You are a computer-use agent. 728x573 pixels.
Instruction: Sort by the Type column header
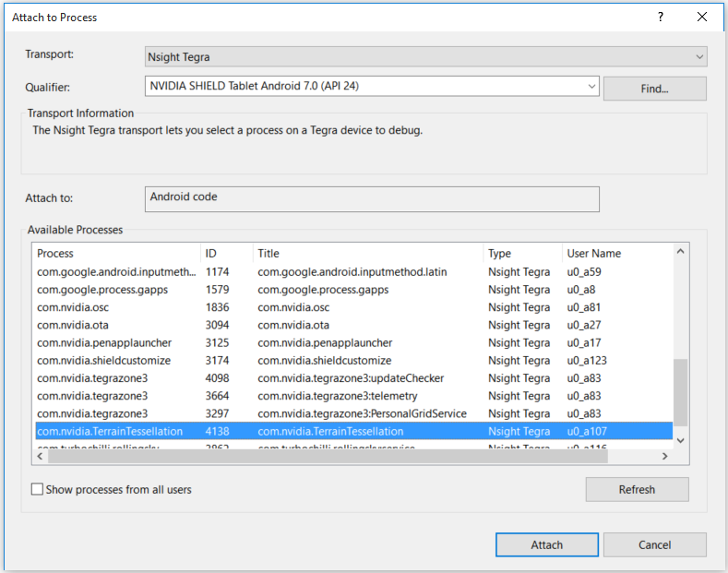[x=523, y=254]
